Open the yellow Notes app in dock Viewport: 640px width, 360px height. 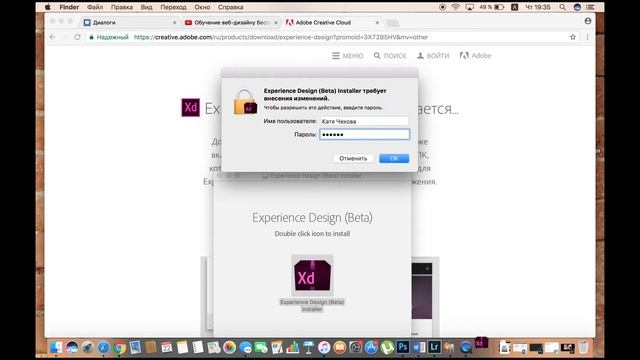click(182, 347)
